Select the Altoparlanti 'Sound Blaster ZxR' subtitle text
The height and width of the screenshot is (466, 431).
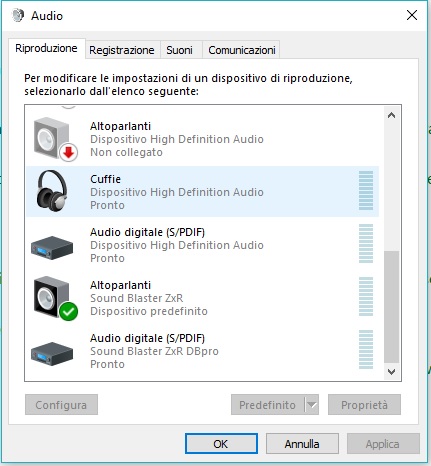pyautogui.click(x=137, y=298)
